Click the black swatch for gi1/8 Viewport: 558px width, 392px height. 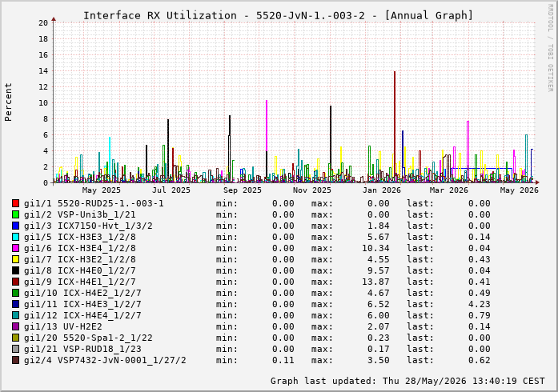15,270
